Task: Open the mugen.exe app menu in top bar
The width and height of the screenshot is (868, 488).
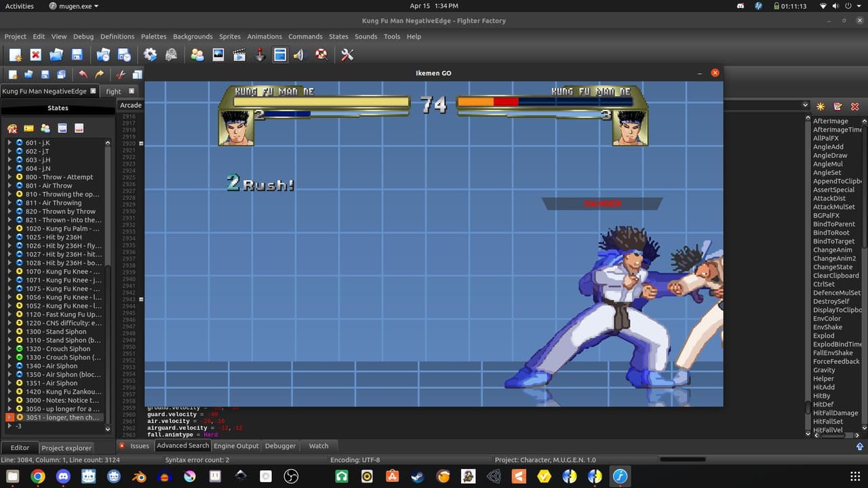Action: (x=74, y=6)
